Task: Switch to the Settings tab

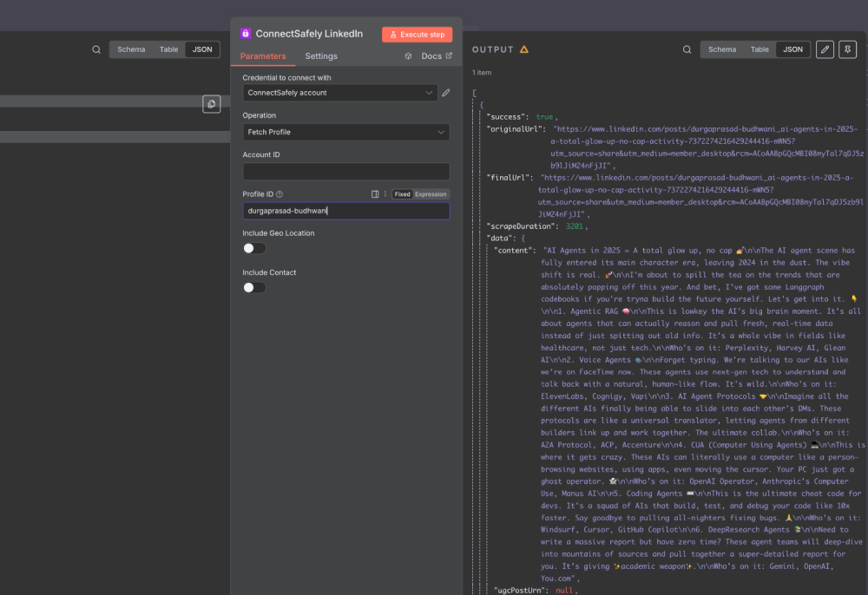Action: coord(321,56)
